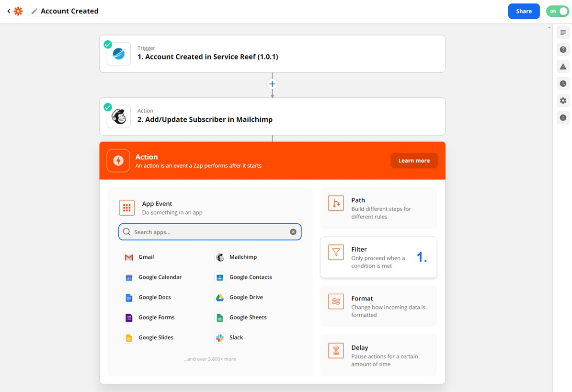Open the info details icon
The height and width of the screenshot is (392, 572).
pos(563,117)
